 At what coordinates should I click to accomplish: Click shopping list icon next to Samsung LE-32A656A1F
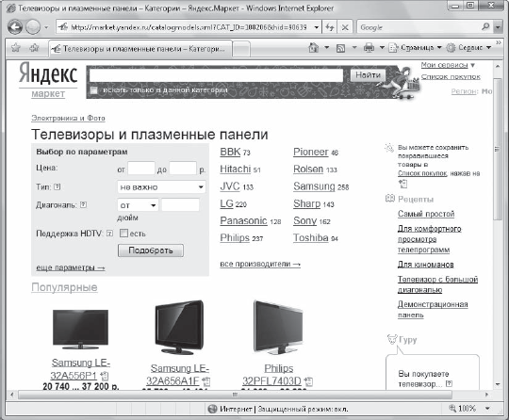click(x=206, y=381)
